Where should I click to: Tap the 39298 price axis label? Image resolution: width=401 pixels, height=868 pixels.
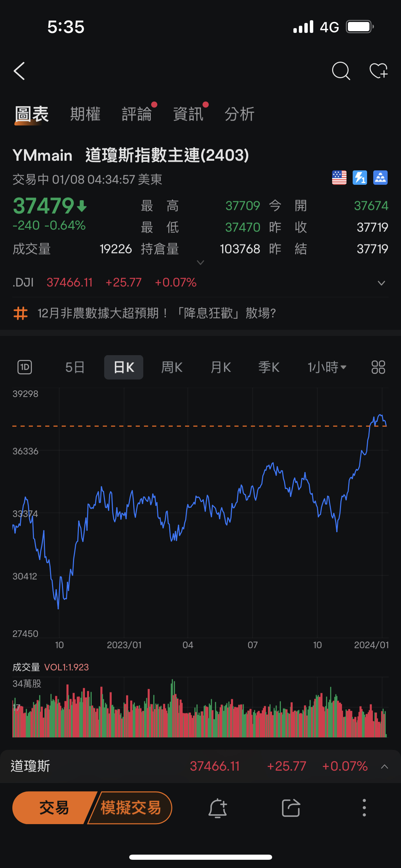[x=25, y=394]
